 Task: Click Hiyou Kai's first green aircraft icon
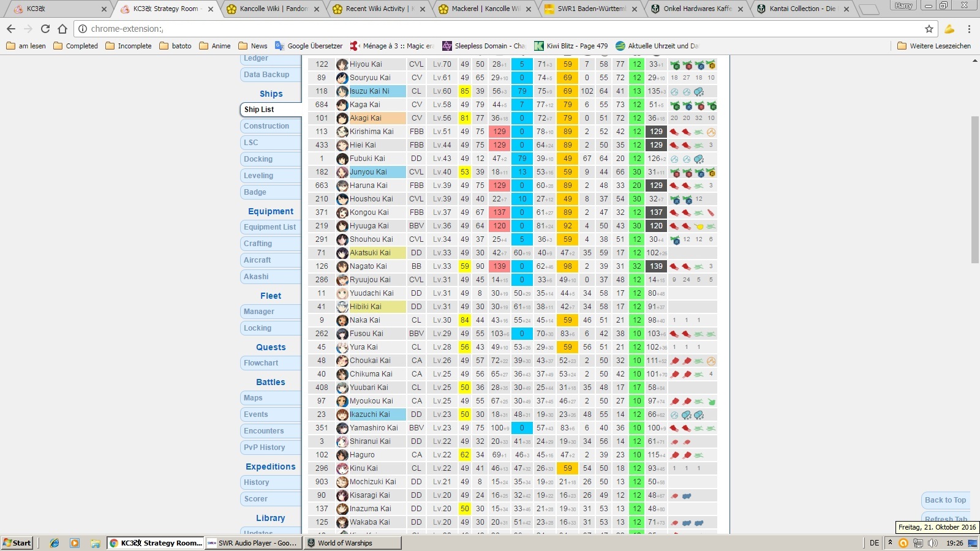[674, 65]
